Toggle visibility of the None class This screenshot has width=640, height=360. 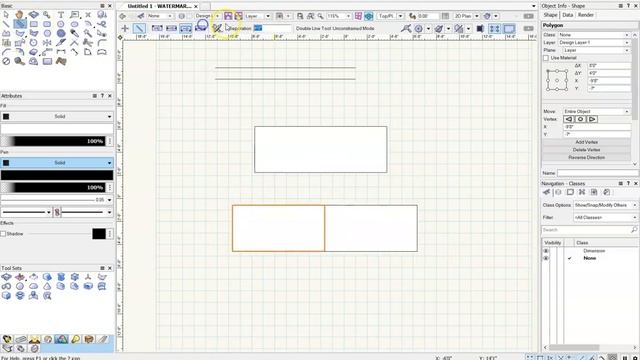tap(546, 258)
